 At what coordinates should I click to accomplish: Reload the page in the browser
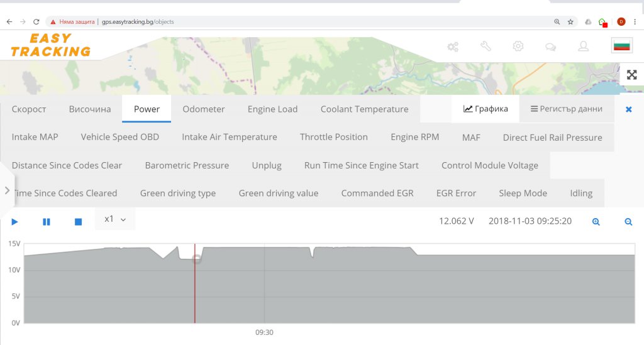tap(36, 22)
